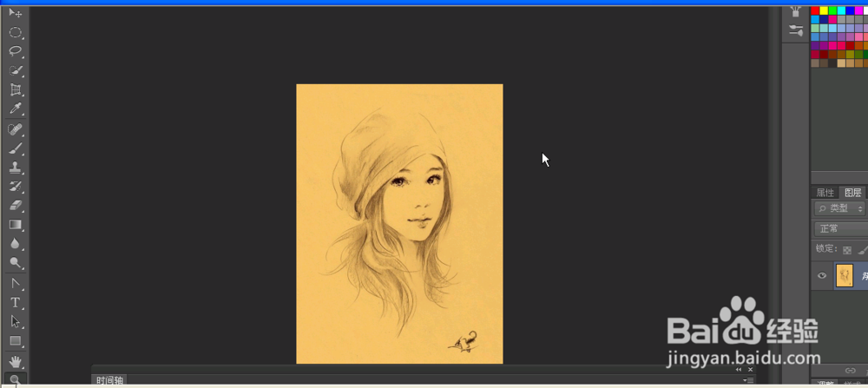Open the 时间轴 tab
This screenshot has height=388, width=868.
pyautogui.click(x=109, y=381)
